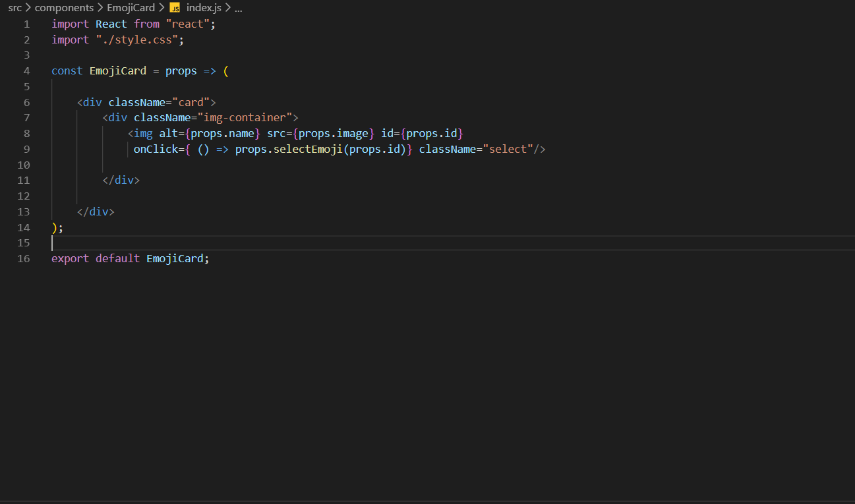855x504 pixels.
Task: Click the "img-container" className string
Action: pos(244,118)
